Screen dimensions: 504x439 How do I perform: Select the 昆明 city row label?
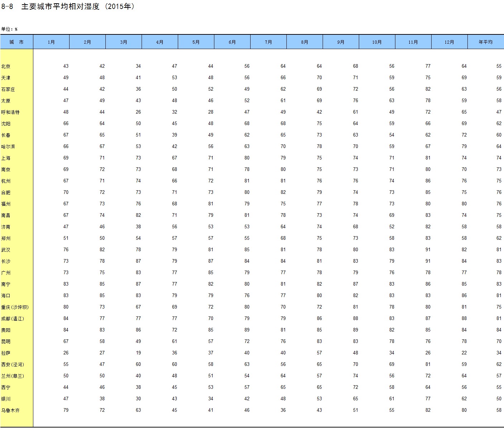6,342
